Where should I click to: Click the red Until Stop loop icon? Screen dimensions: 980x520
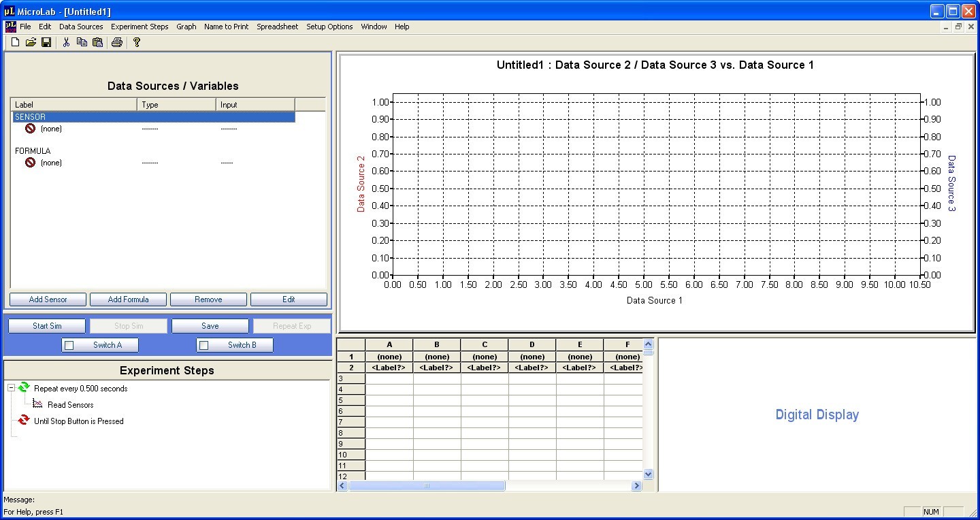pos(24,421)
